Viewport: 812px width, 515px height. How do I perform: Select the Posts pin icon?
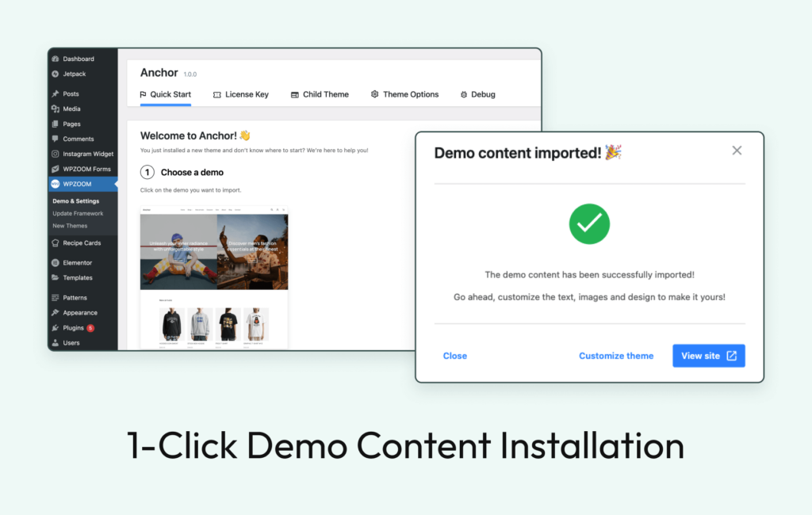coord(56,93)
